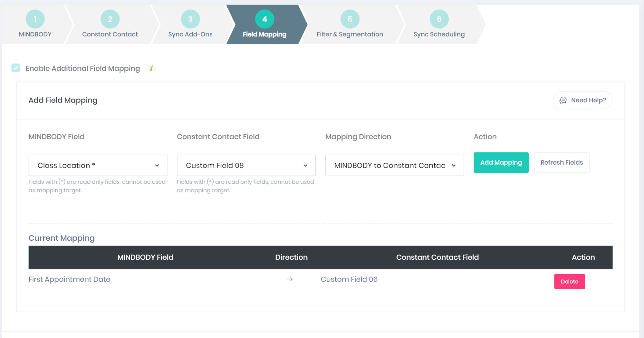Click the Add Mapping button

501,163
